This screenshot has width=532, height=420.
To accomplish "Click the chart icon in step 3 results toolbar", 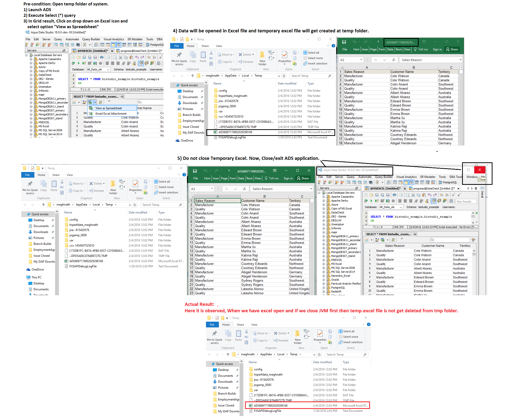I will 74,102.
